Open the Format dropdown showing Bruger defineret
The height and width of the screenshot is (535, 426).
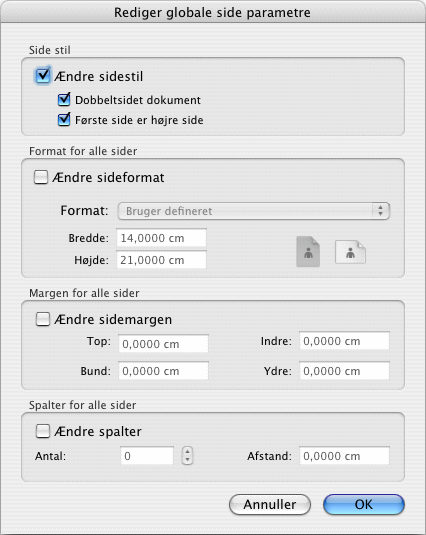253,211
